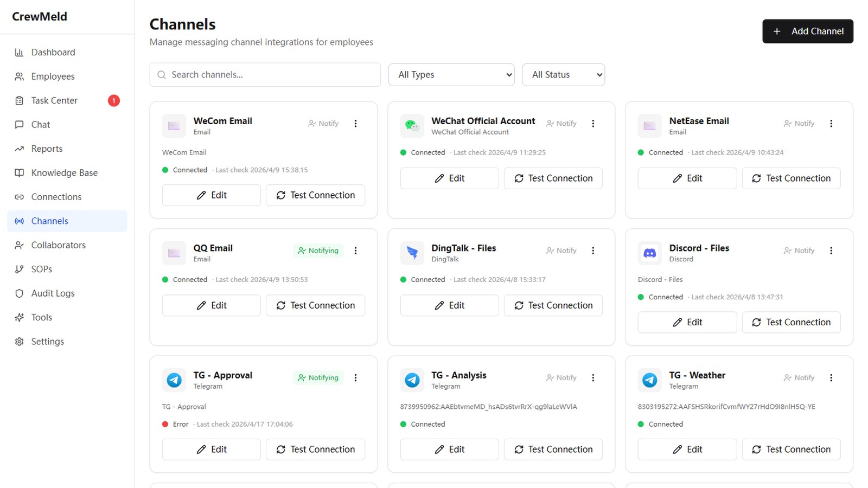This screenshot has width=868, height=488.
Task: Edit the QQ Email channel
Action: tap(212, 305)
